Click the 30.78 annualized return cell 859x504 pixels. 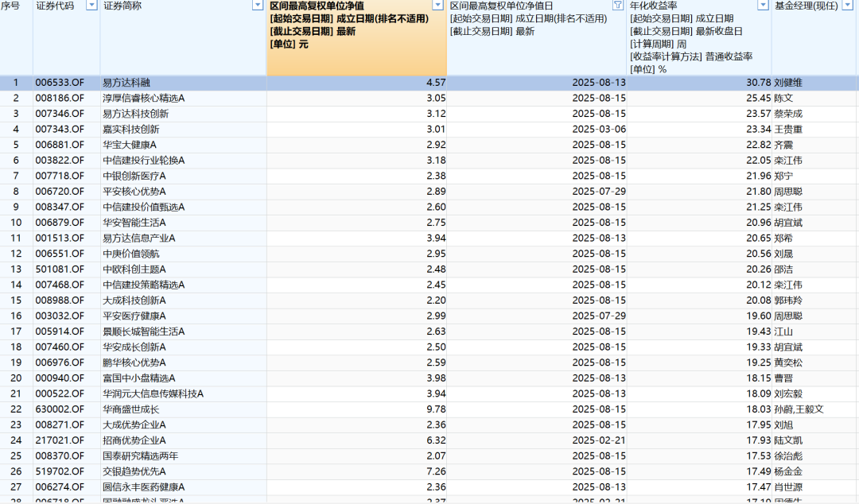coord(699,83)
